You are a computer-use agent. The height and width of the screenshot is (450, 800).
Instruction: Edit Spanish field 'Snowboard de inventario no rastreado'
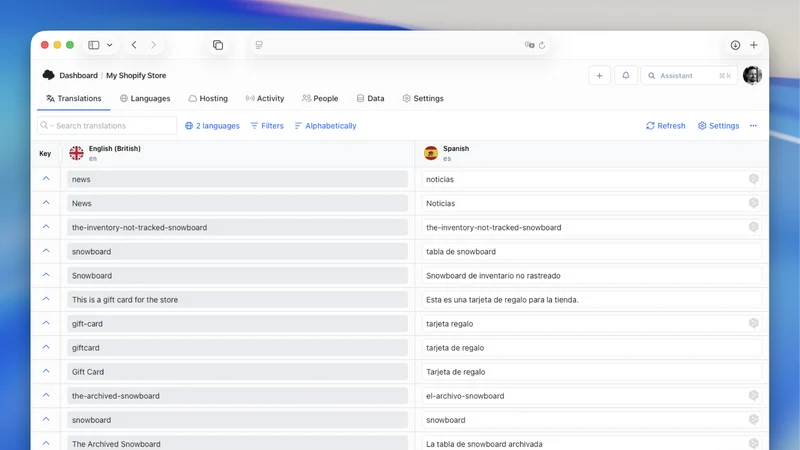pos(591,276)
